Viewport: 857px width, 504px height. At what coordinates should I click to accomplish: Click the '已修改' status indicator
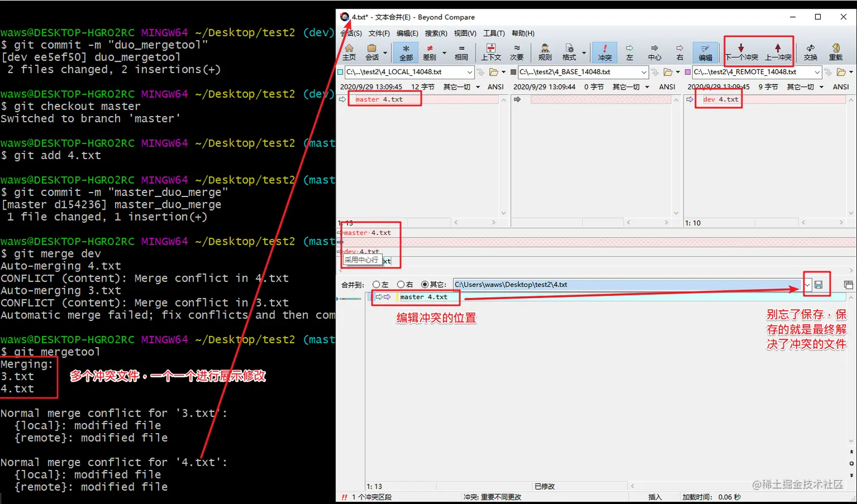(x=545, y=486)
